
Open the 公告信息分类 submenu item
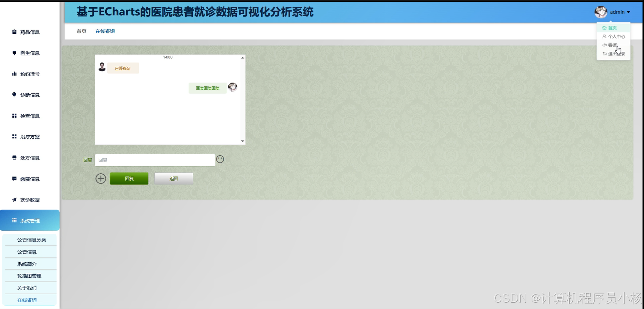coord(32,240)
